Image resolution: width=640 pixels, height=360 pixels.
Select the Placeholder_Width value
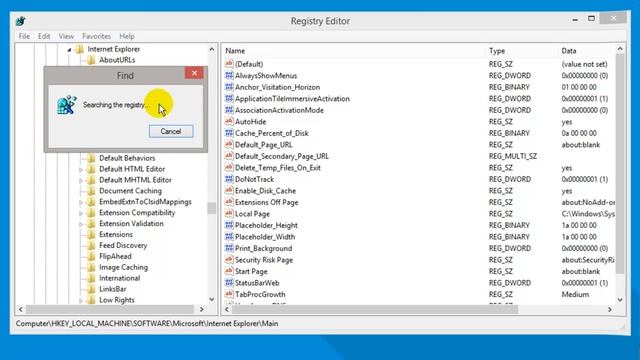tap(265, 236)
